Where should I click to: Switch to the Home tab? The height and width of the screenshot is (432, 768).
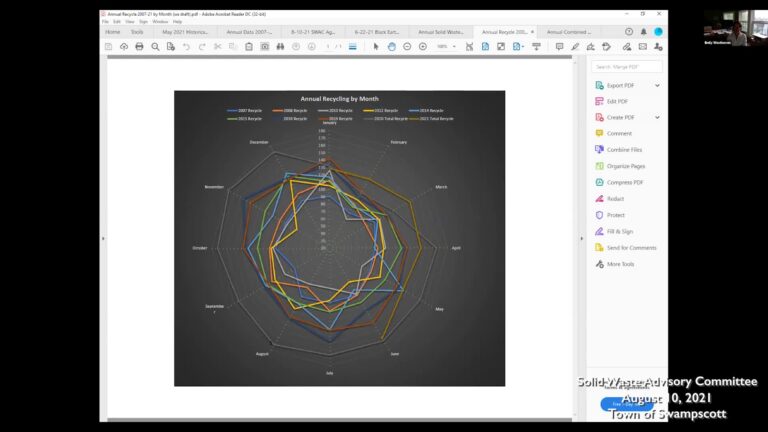click(x=113, y=32)
